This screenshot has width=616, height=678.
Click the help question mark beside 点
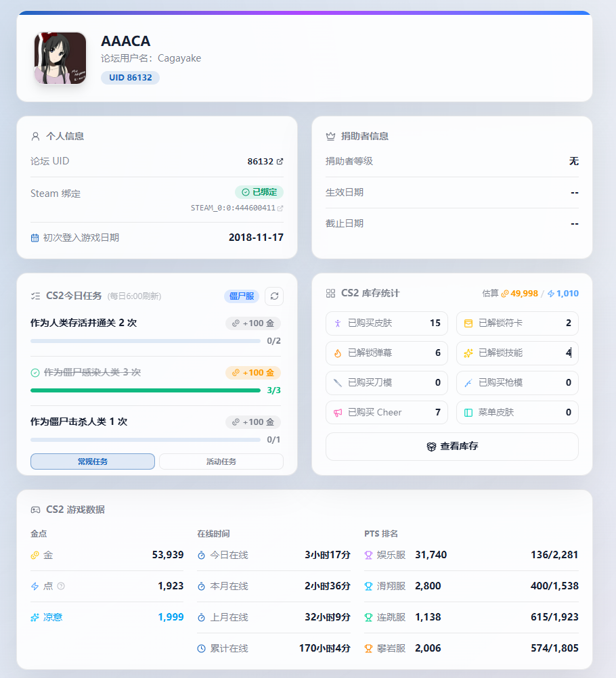(61, 587)
